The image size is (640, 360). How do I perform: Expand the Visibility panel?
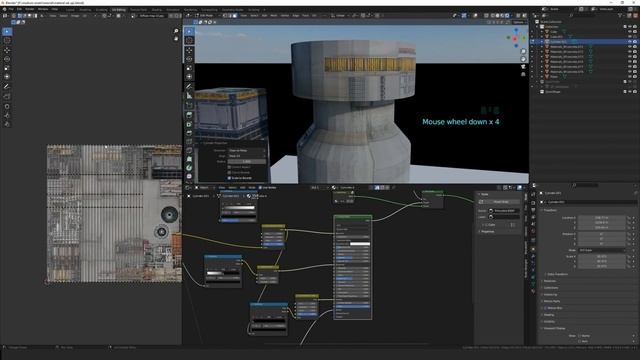click(549, 322)
